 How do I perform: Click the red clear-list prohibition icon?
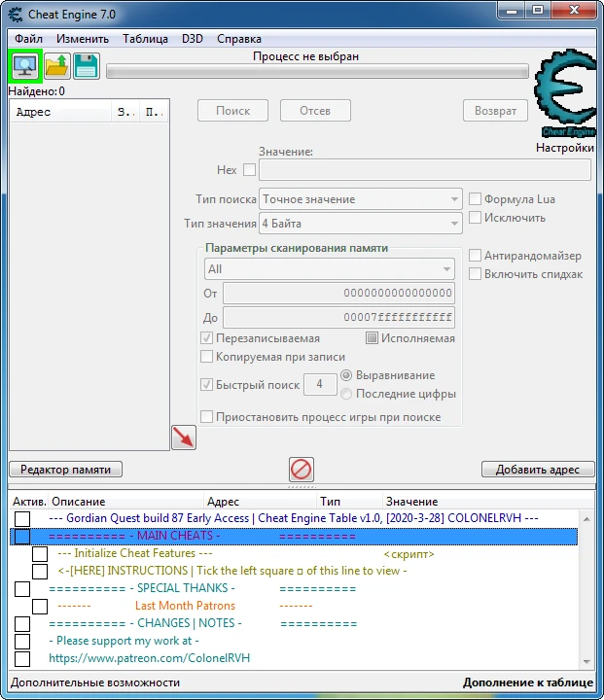click(302, 470)
